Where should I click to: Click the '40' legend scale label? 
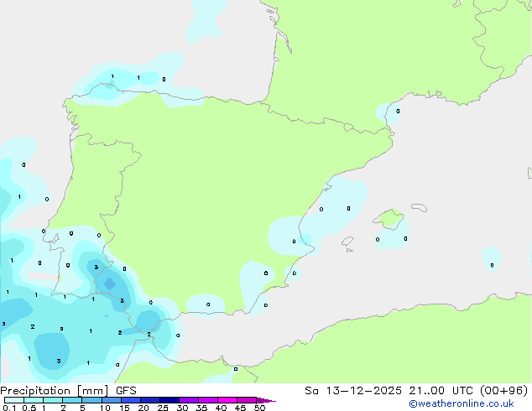click(221, 408)
